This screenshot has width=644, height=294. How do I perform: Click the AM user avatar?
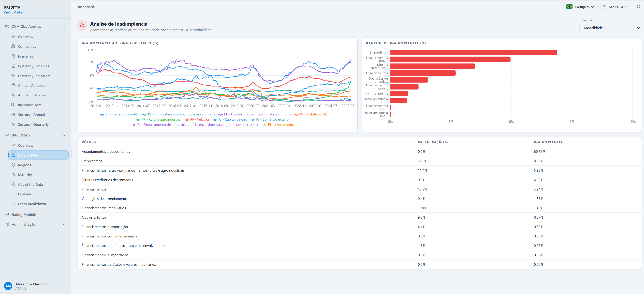[x=8, y=286]
